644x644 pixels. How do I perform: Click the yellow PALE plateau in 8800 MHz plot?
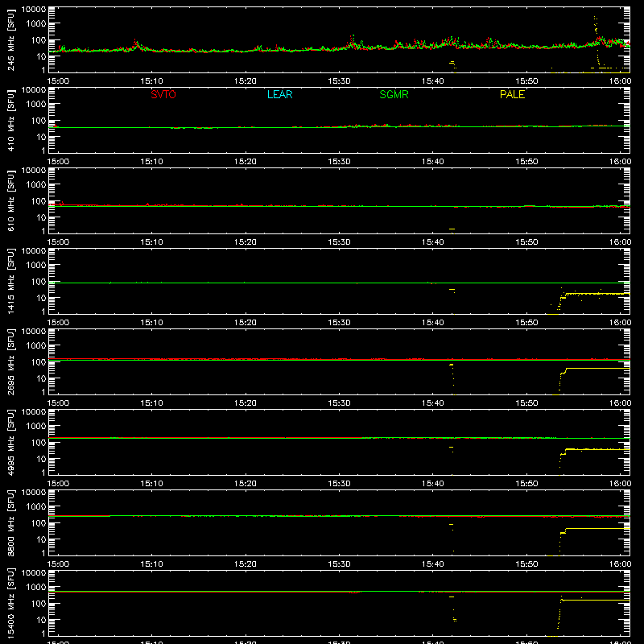tap(597, 529)
